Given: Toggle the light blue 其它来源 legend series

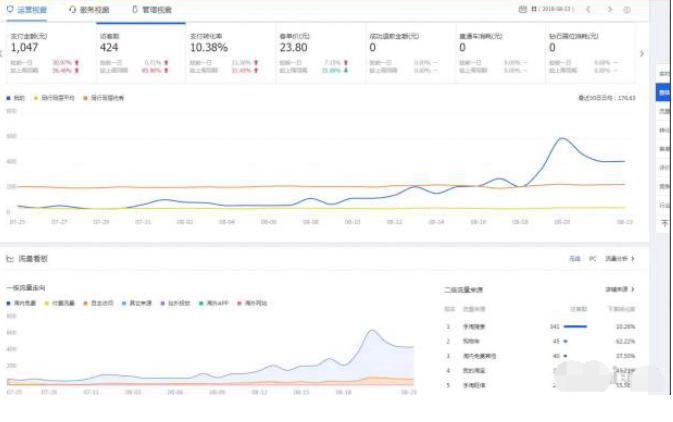Looking at the screenshot, I should coord(137,303).
